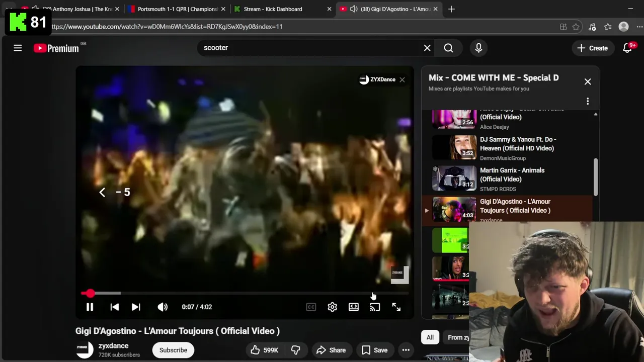Click the scooter search input field

click(x=309, y=48)
